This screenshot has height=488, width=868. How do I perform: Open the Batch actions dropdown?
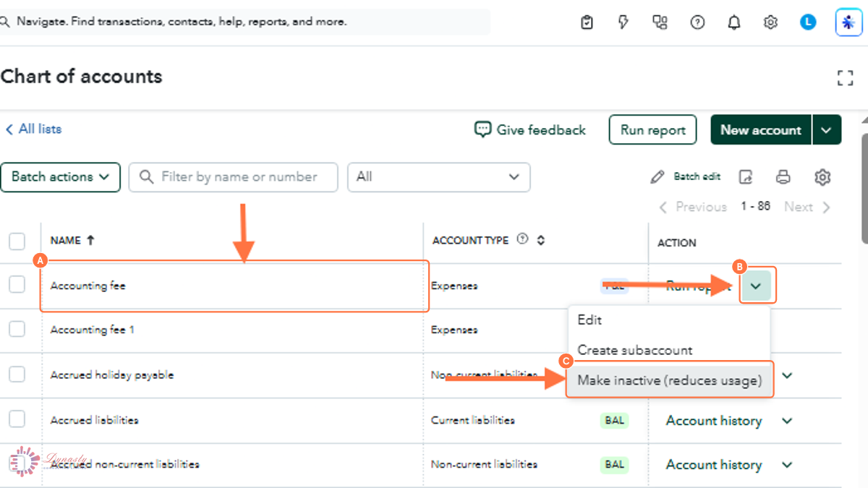[x=60, y=177]
